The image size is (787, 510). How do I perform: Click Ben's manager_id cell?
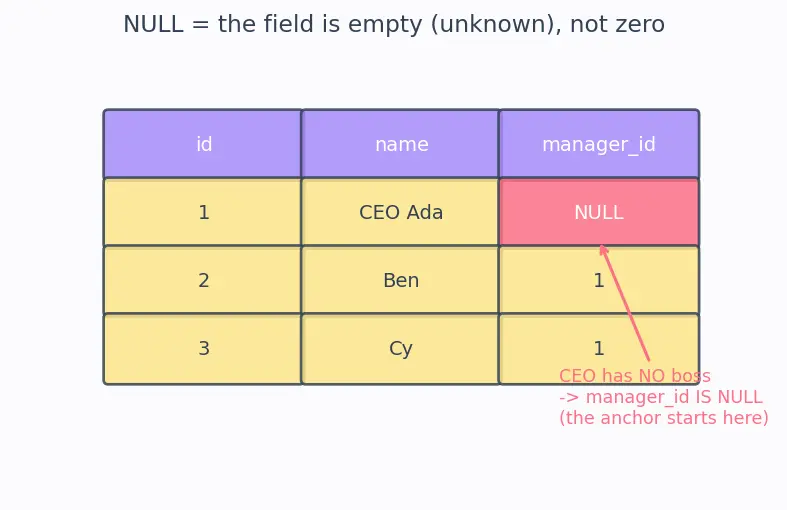tap(599, 280)
